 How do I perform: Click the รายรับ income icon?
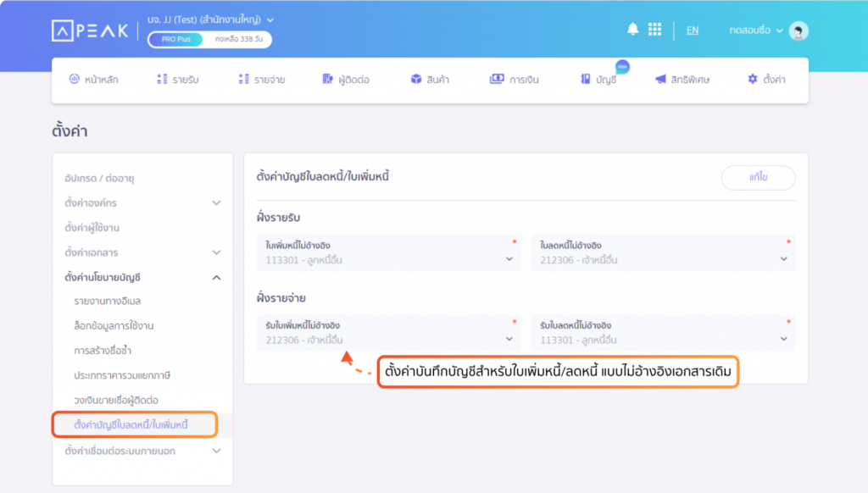(x=162, y=79)
